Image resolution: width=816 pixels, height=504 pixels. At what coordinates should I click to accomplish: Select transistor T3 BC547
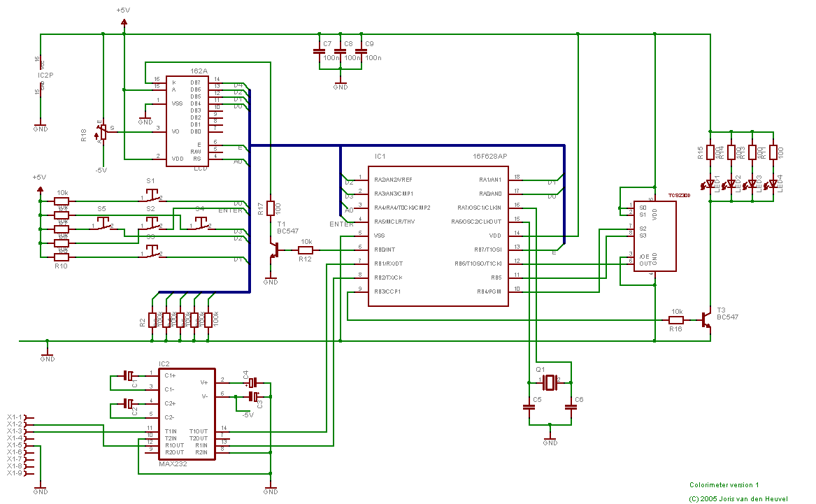pyautogui.click(x=706, y=319)
